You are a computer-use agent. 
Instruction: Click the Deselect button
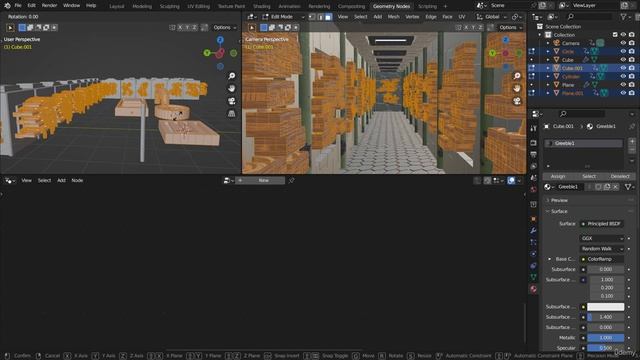[x=620, y=176]
